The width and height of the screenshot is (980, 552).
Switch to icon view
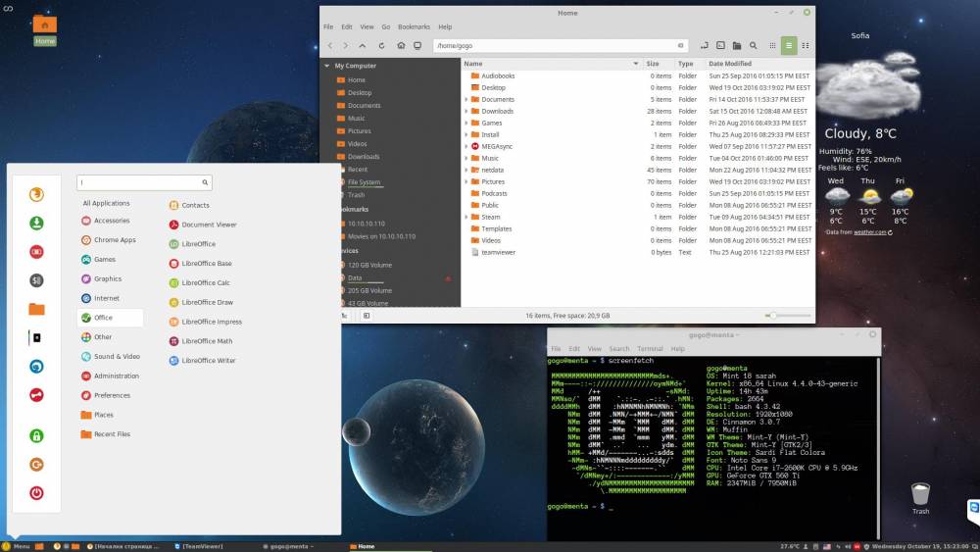(x=772, y=46)
